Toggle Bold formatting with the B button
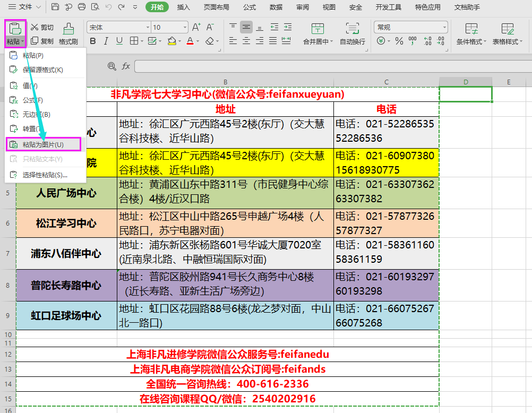Viewport: 532px width, 413px height. click(92, 41)
